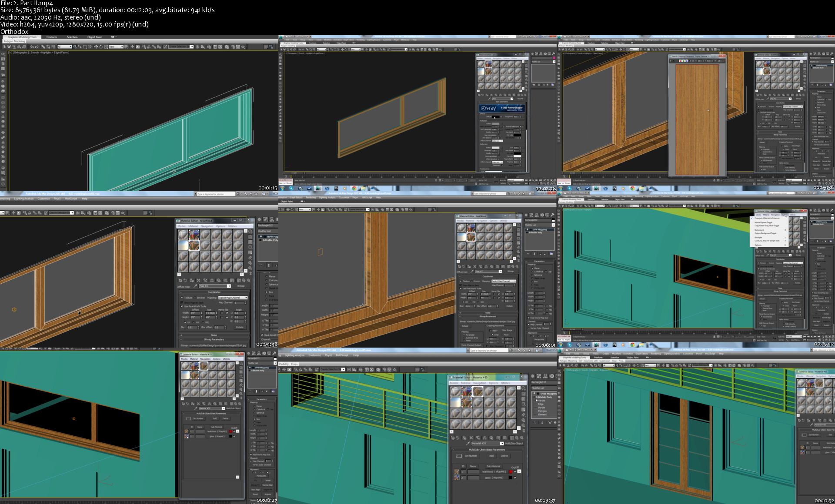Image resolution: width=835 pixels, height=504 pixels.
Task: Click diffuse map eyedropper in 00:04:48 frame
Action: coord(195,286)
